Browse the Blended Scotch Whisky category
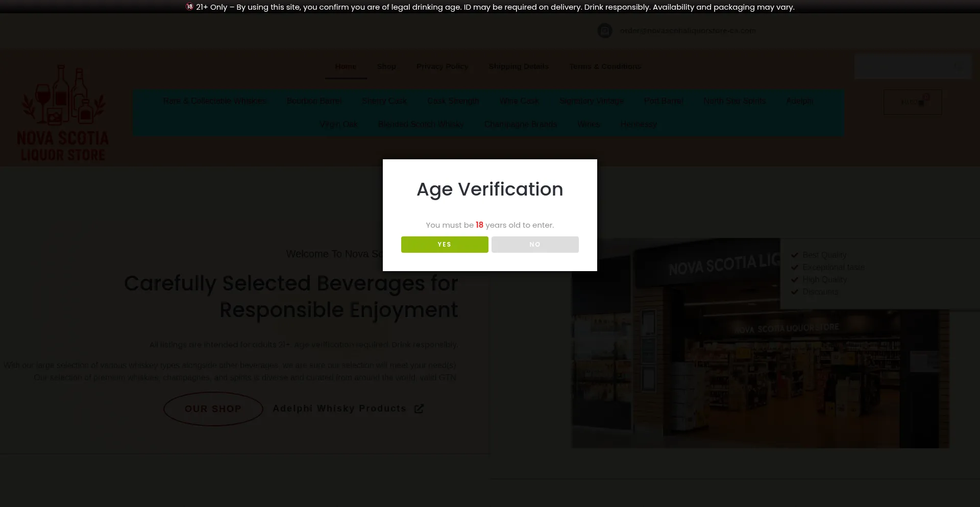The height and width of the screenshot is (507, 980). tap(421, 124)
